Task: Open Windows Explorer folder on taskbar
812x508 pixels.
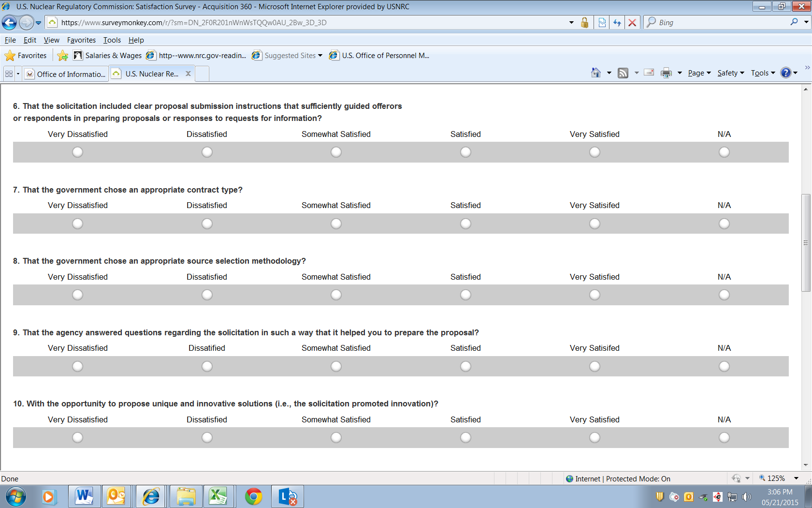Action: (x=186, y=496)
